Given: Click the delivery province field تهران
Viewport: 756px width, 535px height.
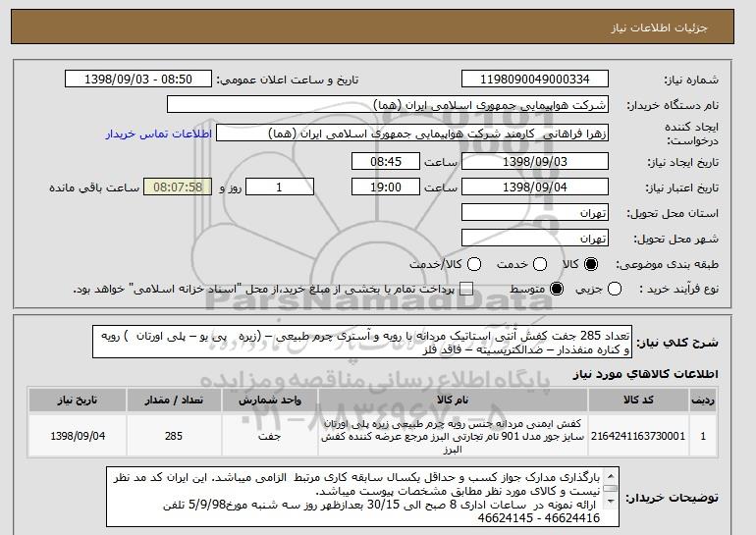Looking at the screenshot, I should (x=535, y=213).
